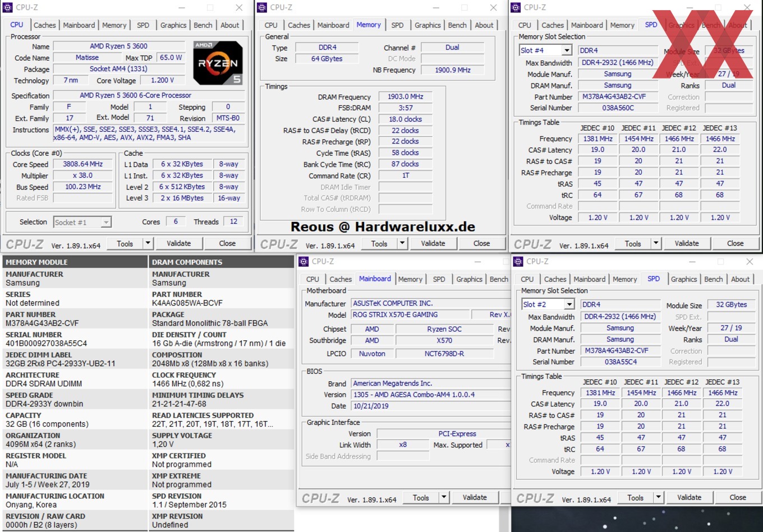Switch to the Graphics tab in the CPU window
This screenshot has width=763, height=532.
pos(173,25)
